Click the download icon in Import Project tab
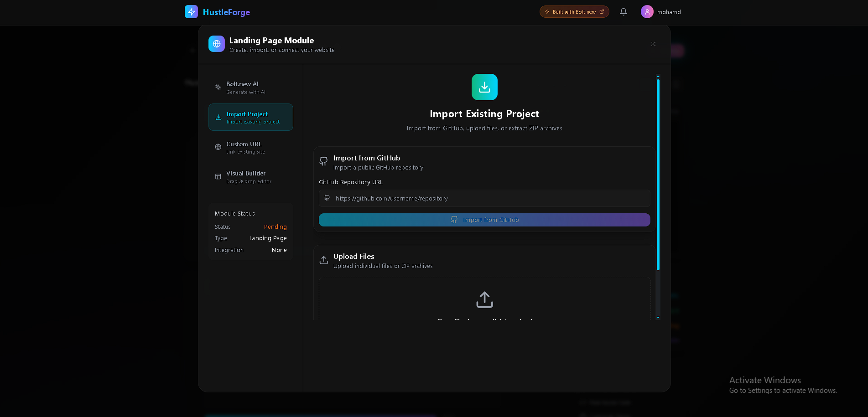This screenshot has height=417, width=868. (x=218, y=117)
